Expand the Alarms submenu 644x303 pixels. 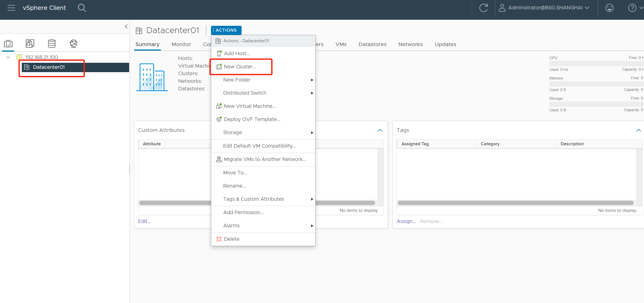click(263, 226)
